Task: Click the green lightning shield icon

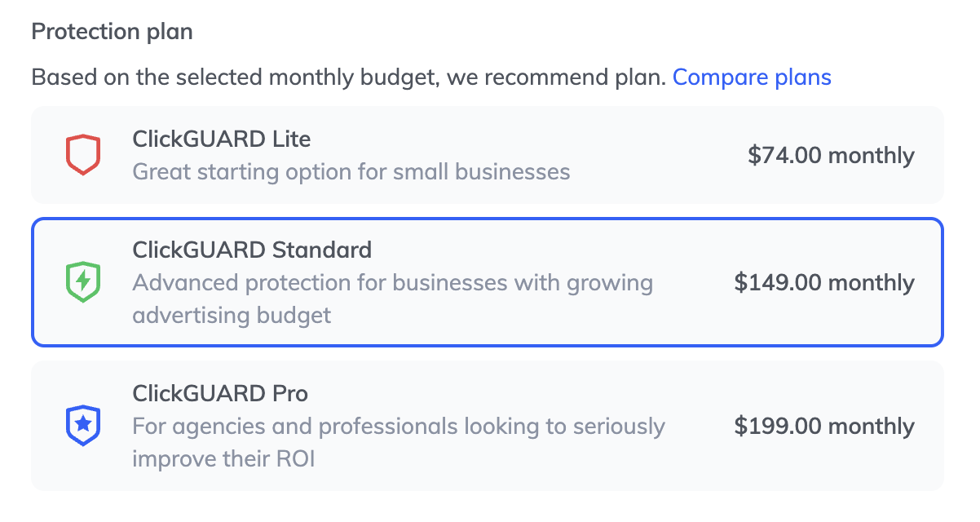Action: pos(82,282)
